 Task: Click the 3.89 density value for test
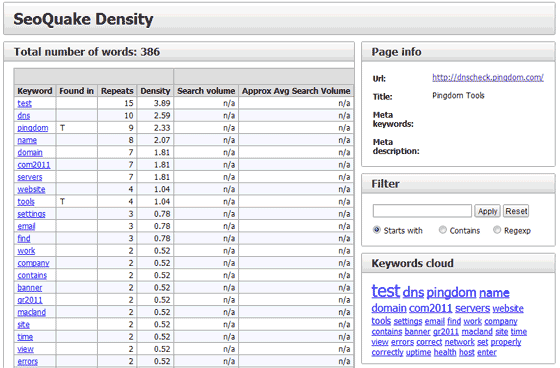[162, 103]
